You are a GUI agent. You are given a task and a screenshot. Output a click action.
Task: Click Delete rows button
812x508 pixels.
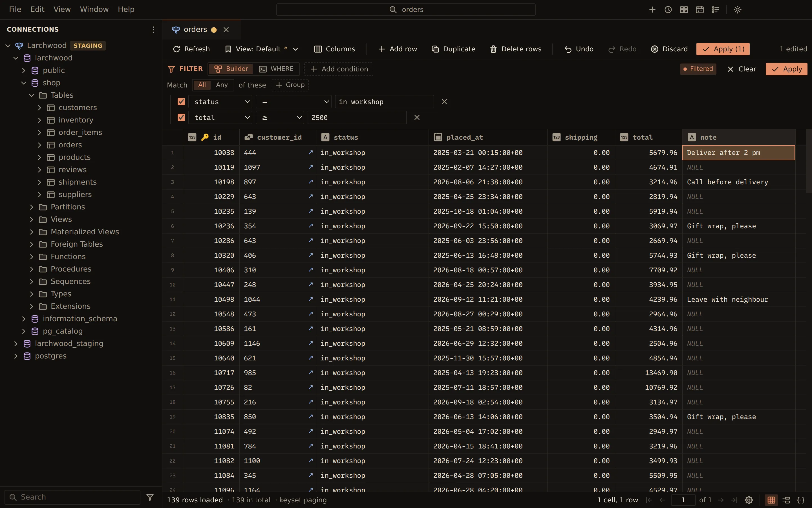click(515, 49)
